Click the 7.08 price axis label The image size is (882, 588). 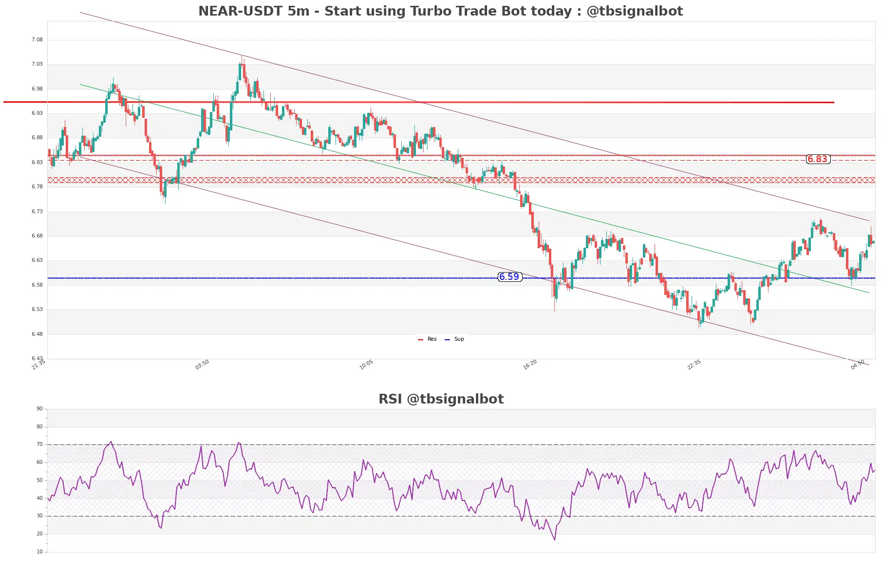pyautogui.click(x=37, y=40)
